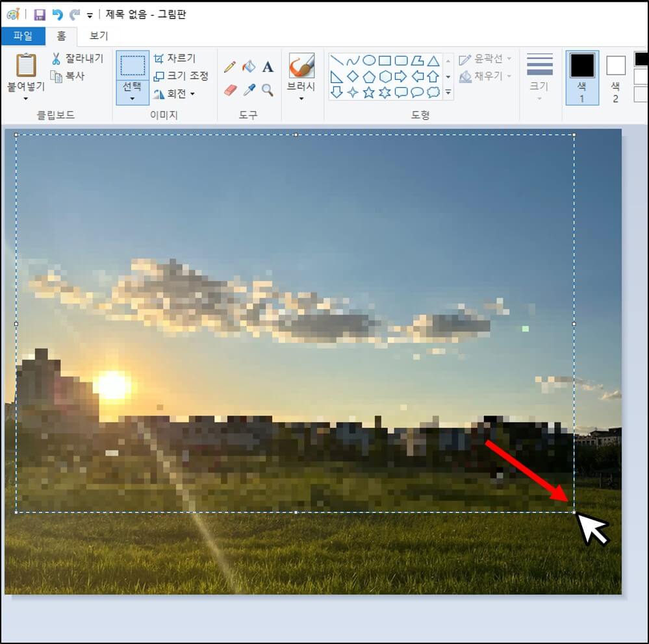This screenshot has width=649, height=644.
Task: Click the Redo arrow icon
Action: click(75, 15)
